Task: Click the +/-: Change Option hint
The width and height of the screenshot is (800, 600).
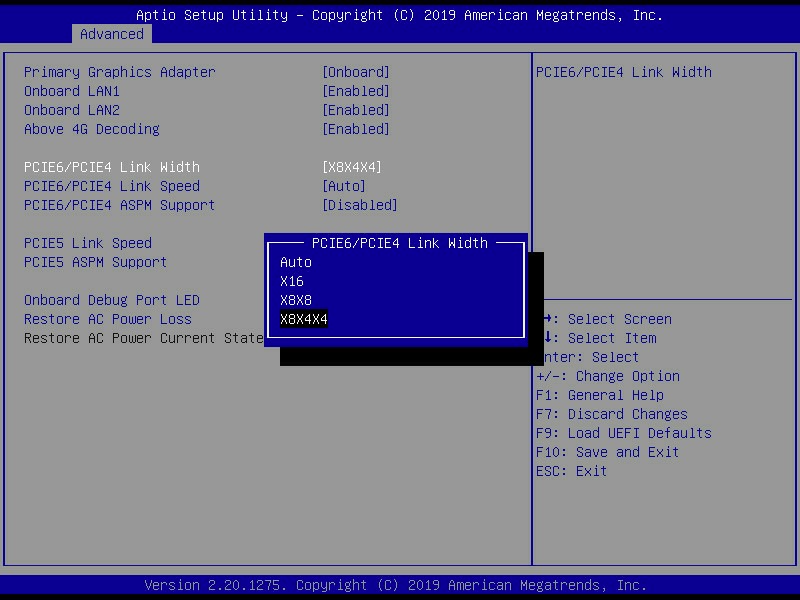Action: coord(608,376)
